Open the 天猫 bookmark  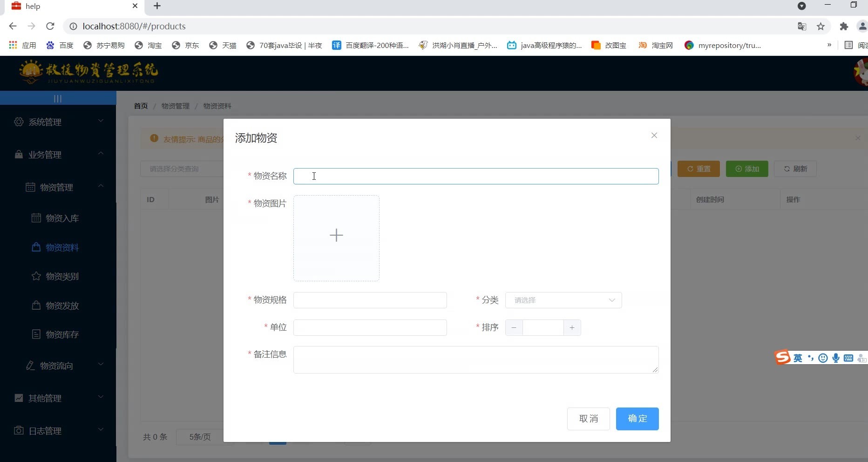point(223,45)
